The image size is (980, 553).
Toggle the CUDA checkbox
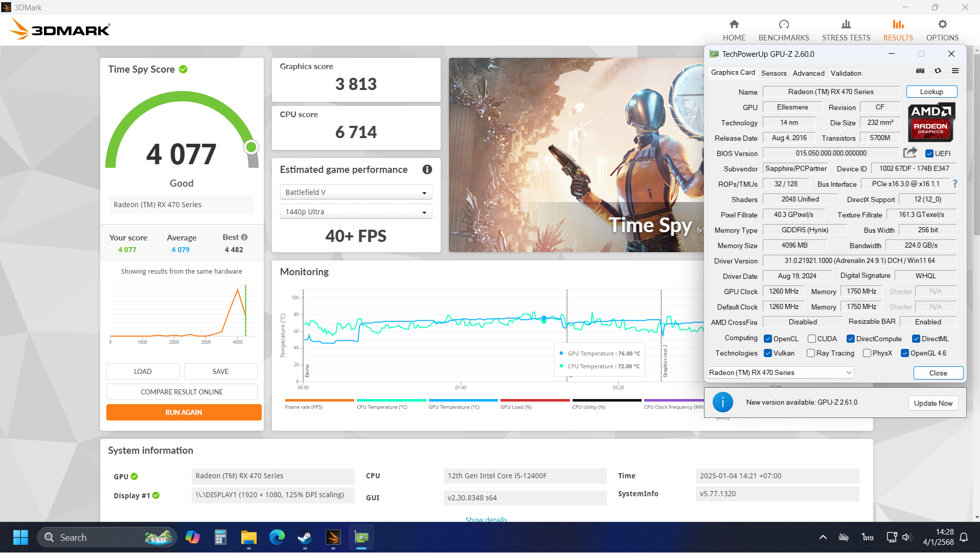811,339
